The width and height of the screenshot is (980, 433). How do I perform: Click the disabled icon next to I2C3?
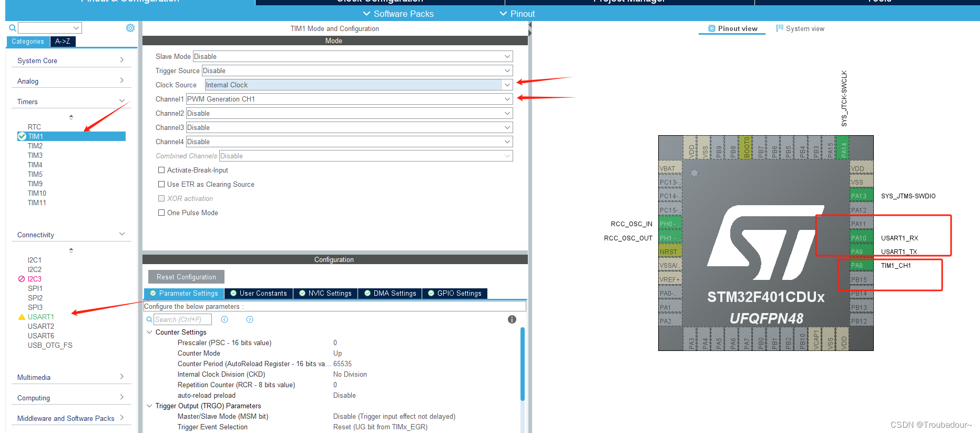pos(22,279)
